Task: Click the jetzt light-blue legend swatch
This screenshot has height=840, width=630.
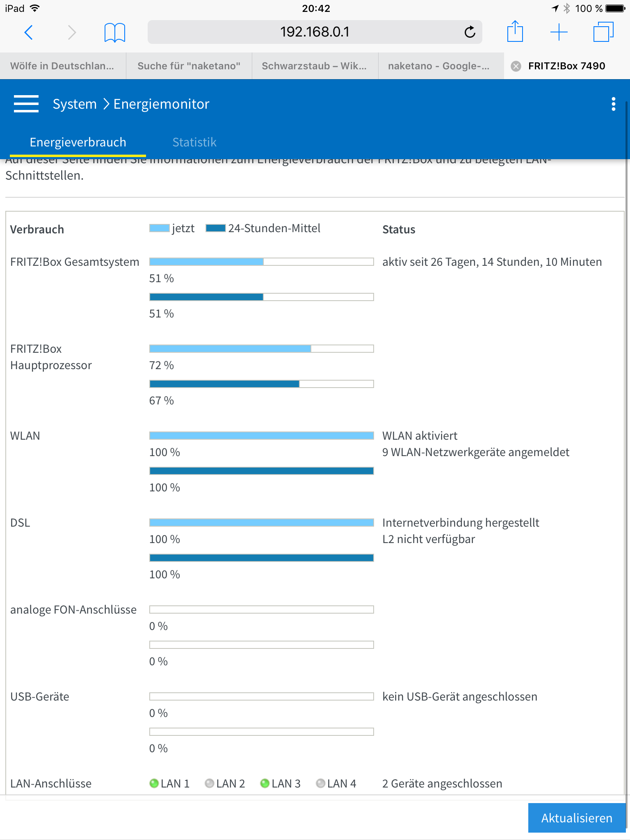Action: pyautogui.click(x=160, y=228)
